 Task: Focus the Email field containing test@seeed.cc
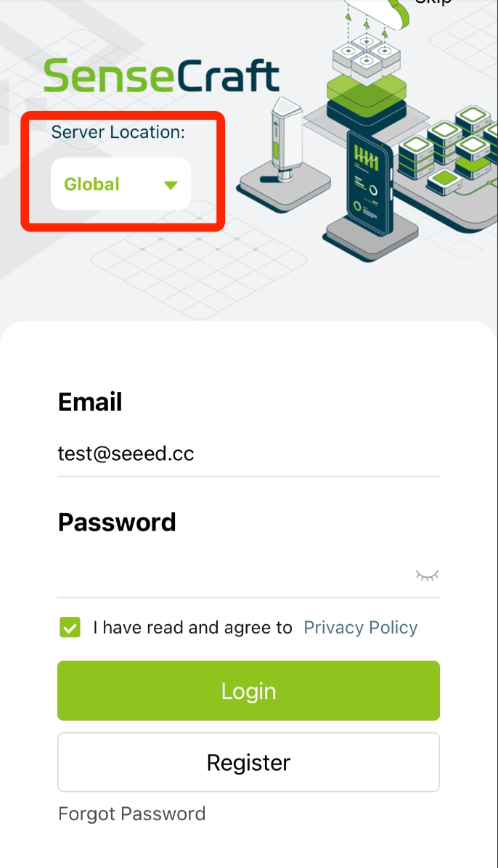pos(248,454)
